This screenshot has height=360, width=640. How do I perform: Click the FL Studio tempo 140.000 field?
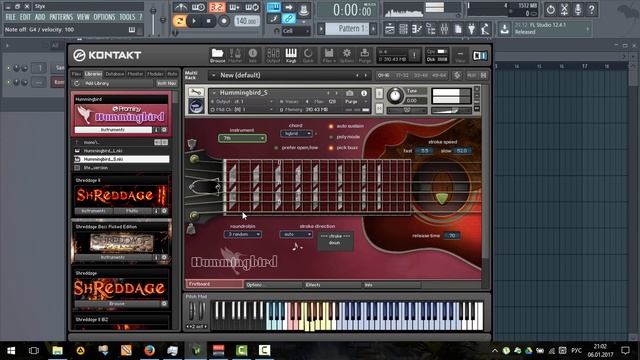pos(247,20)
